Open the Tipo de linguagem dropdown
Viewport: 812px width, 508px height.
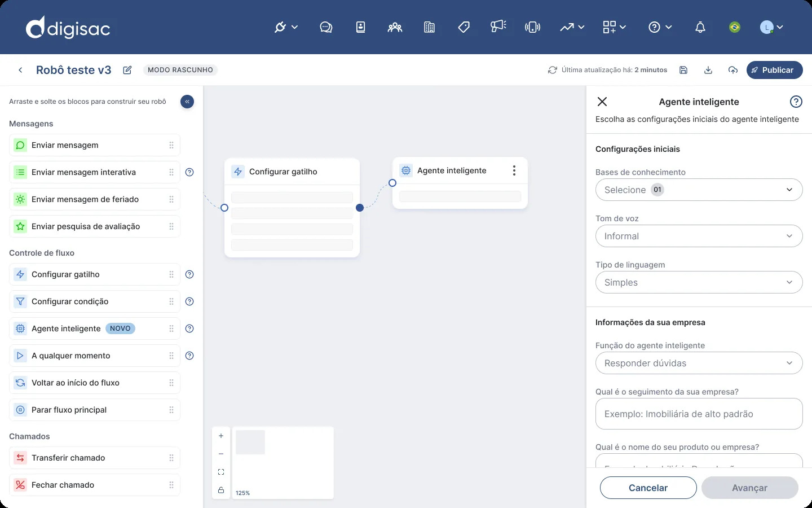(x=699, y=282)
